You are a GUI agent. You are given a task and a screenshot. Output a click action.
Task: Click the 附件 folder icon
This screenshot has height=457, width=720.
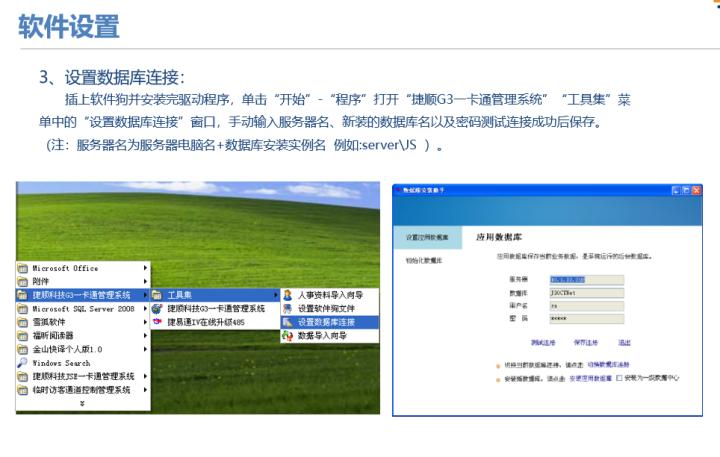(22, 282)
